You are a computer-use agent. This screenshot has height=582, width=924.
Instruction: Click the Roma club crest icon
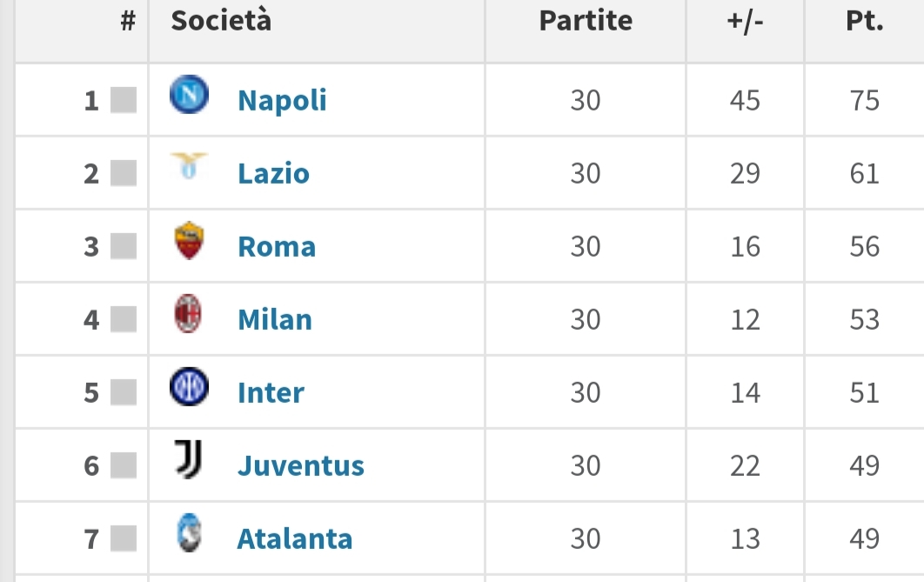(x=189, y=240)
